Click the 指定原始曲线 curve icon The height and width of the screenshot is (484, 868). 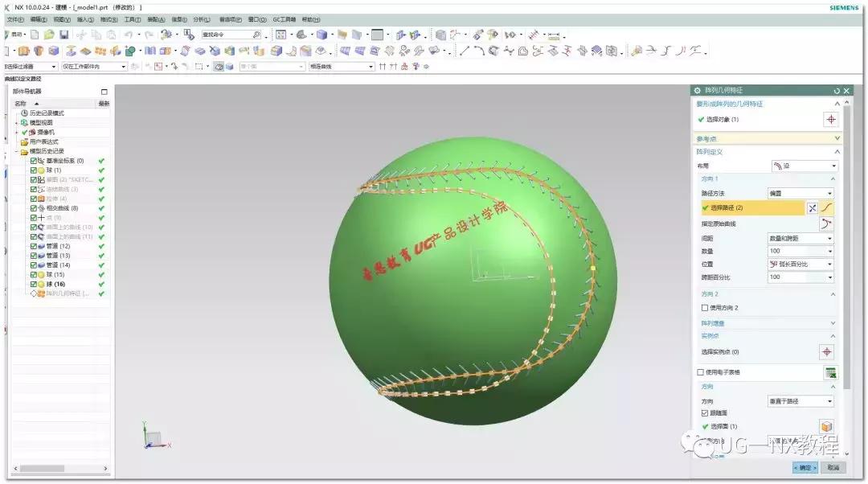click(826, 224)
